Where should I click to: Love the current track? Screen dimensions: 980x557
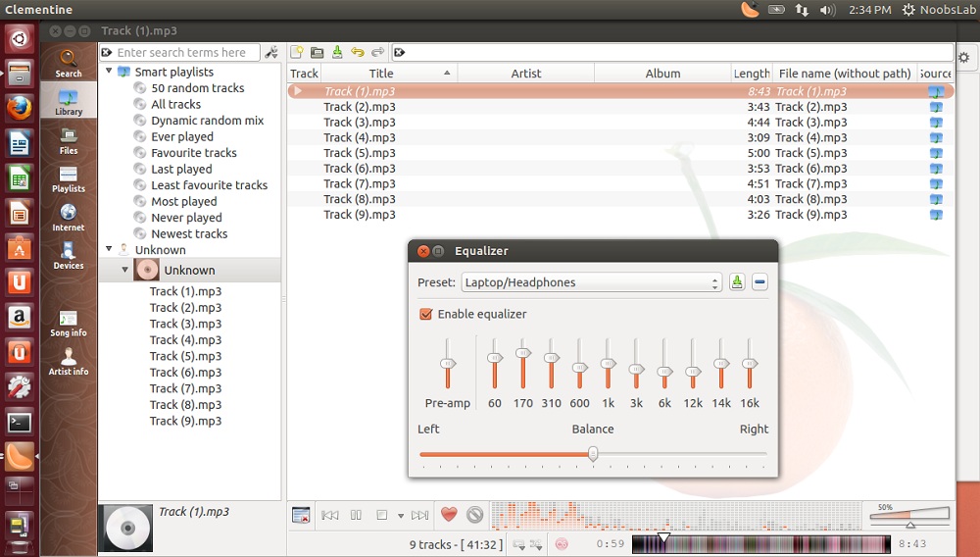click(x=449, y=515)
